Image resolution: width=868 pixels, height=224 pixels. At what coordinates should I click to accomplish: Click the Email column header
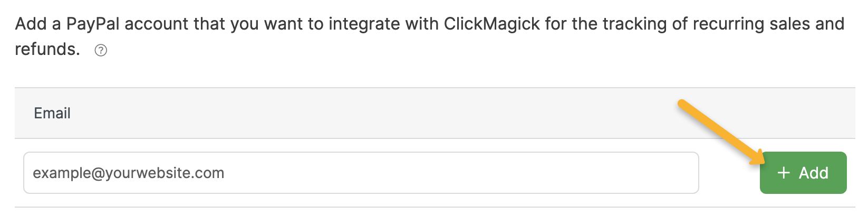[52, 113]
